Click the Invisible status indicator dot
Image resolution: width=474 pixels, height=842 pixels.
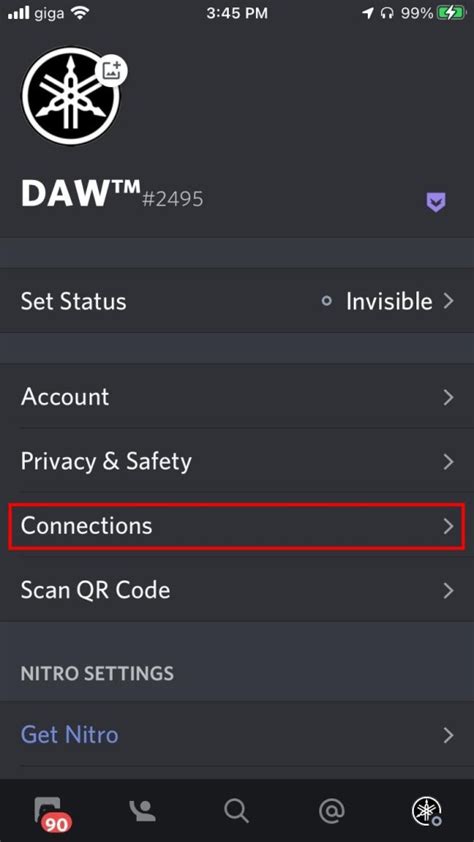(326, 301)
